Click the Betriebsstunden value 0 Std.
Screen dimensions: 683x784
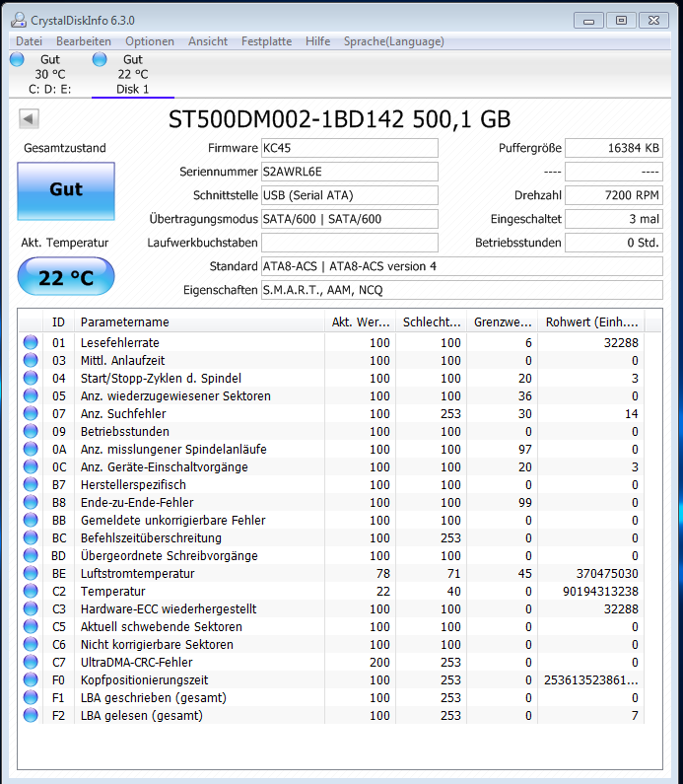pos(614,243)
